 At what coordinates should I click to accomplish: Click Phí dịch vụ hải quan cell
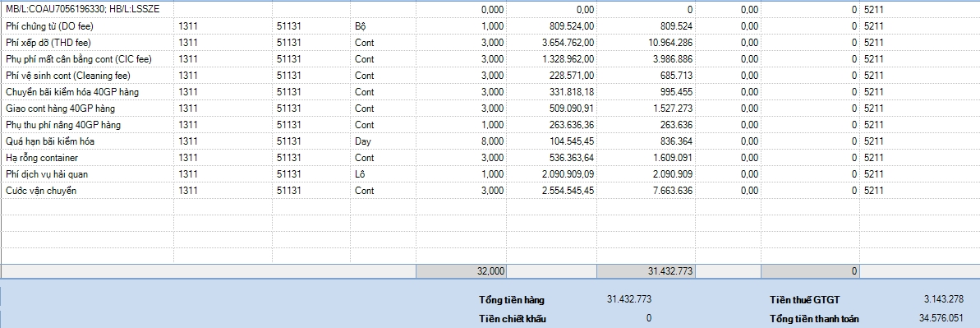(88, 174)
